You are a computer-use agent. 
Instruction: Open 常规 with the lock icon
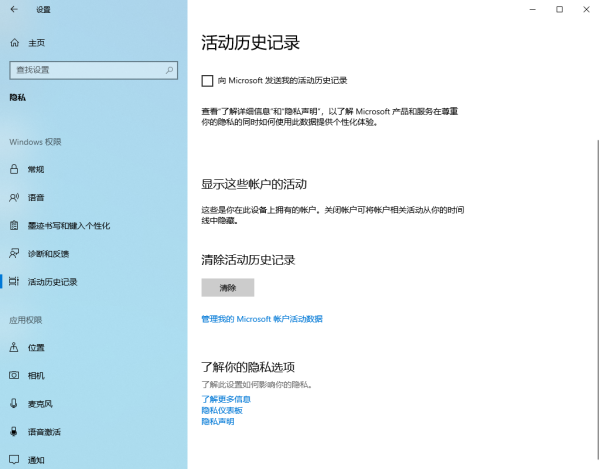tap(14, 169)
